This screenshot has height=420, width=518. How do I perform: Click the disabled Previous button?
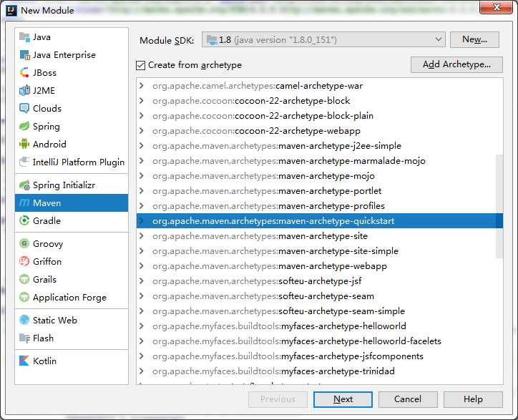(278, 399)
